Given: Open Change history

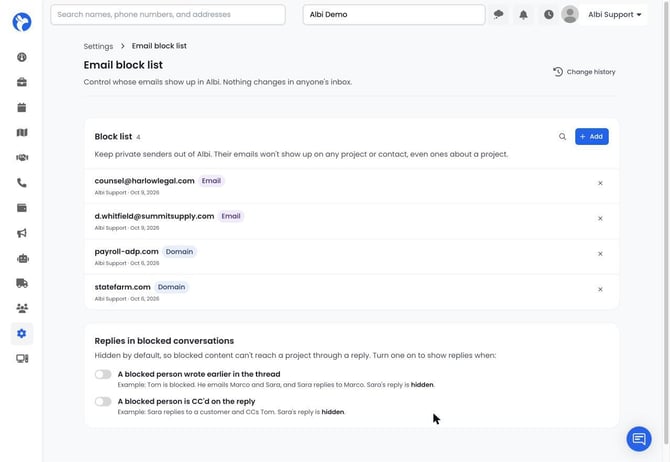Looking at the screenshot, I should coord(584,72).
